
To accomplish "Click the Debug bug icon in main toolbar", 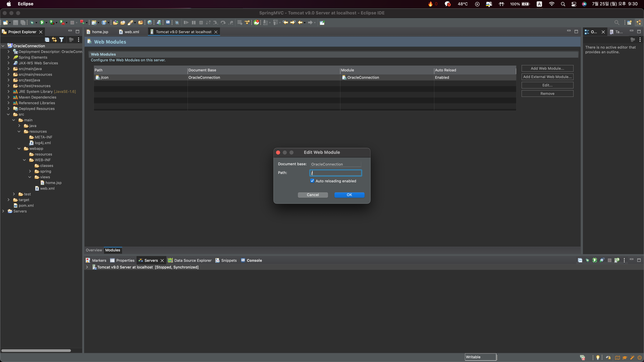I will pos(32,22).
